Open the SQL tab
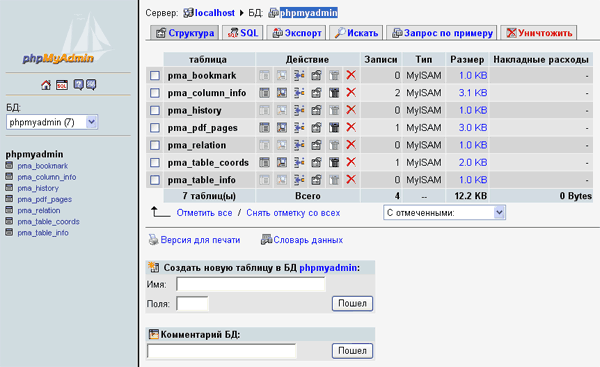The width and height of the screenshot is (600, 367). 243,33
